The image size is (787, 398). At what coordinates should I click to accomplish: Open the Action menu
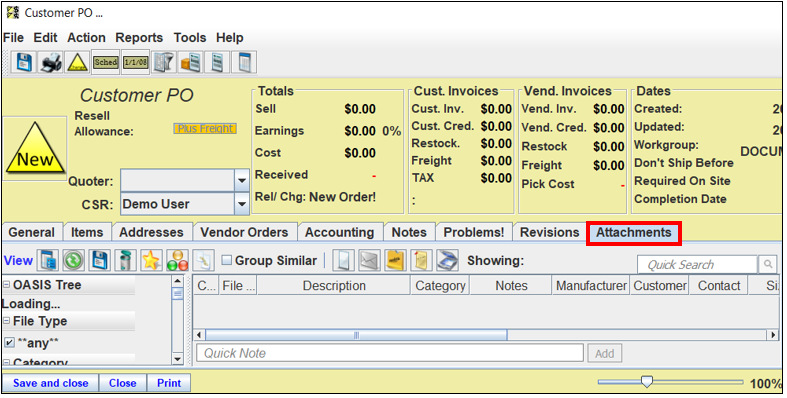click(x=86, y=38)
